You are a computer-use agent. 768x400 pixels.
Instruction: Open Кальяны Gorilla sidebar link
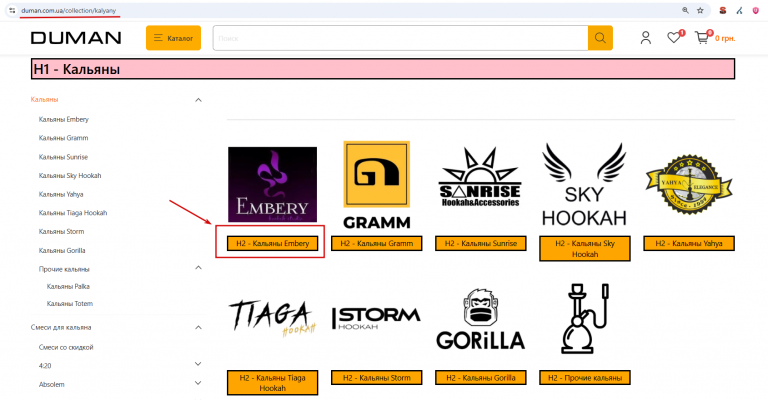[x=62, y=251]
